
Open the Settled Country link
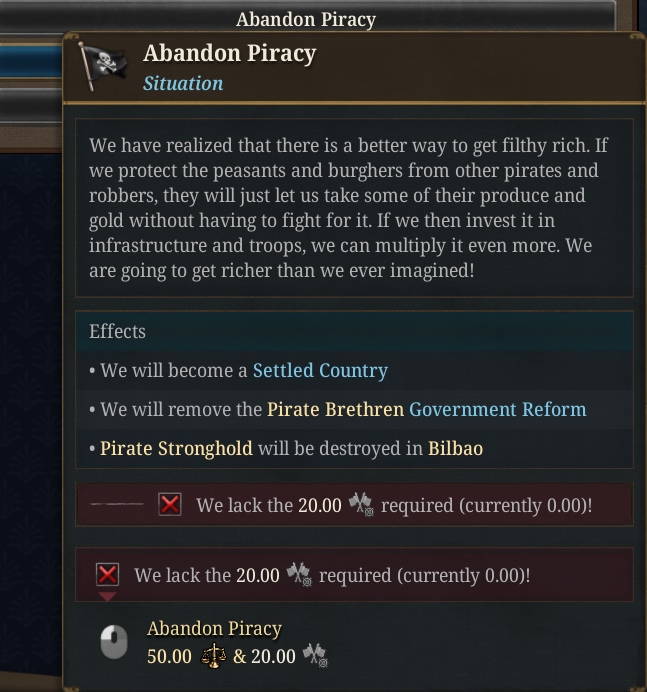click(320, 370)
